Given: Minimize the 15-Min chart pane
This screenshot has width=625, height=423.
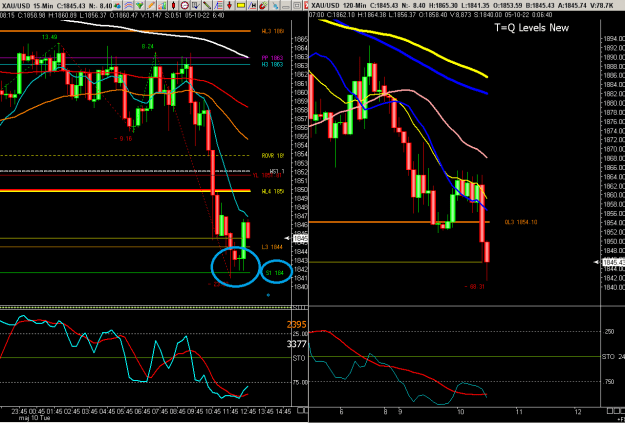Looking at the screenshot, I should 286,6.
